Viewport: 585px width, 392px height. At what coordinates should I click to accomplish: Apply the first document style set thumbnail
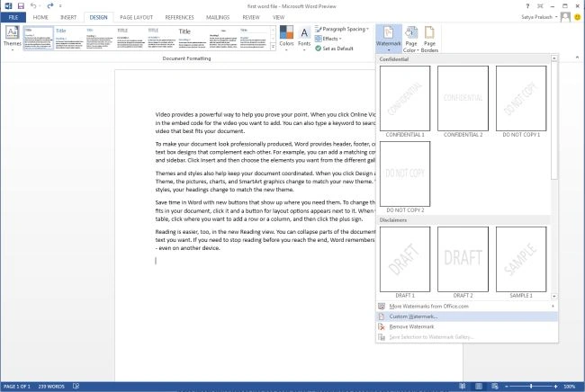39,38
